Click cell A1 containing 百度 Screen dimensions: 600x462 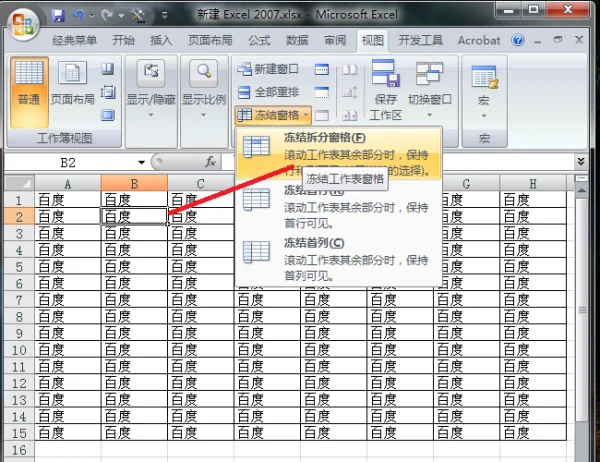(x=67, y=200)
